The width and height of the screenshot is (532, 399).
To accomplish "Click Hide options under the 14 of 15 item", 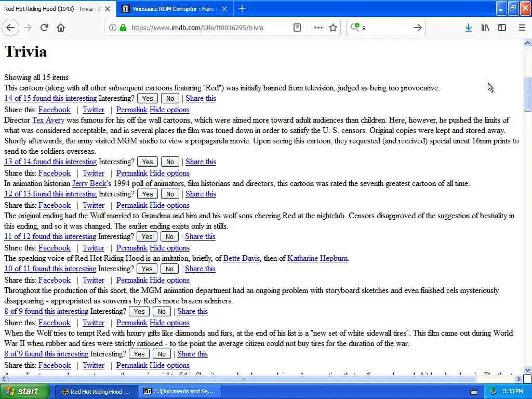I will pyautogui.click(x=170, y=110).
